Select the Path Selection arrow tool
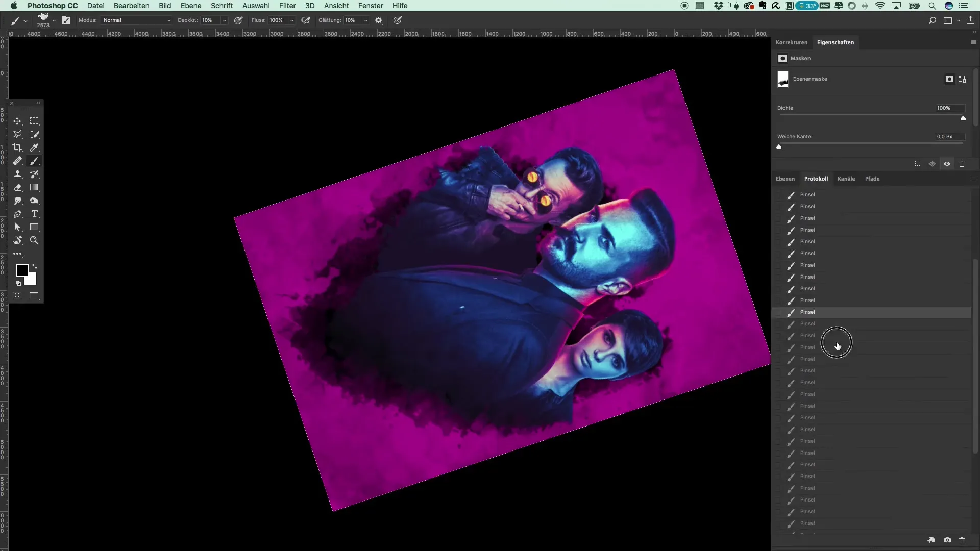The width and height of the screenshot is (980, 551). point(17,227)
